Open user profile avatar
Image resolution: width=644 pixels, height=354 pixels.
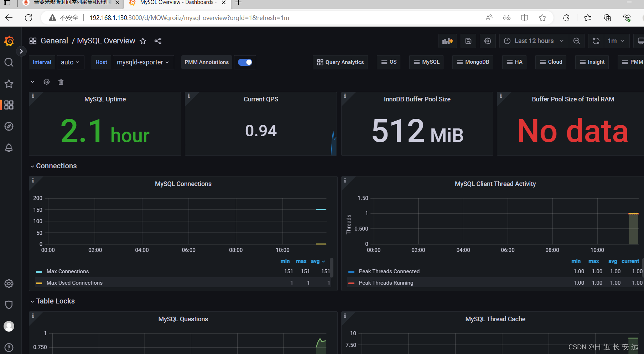(x=9, y=326)
